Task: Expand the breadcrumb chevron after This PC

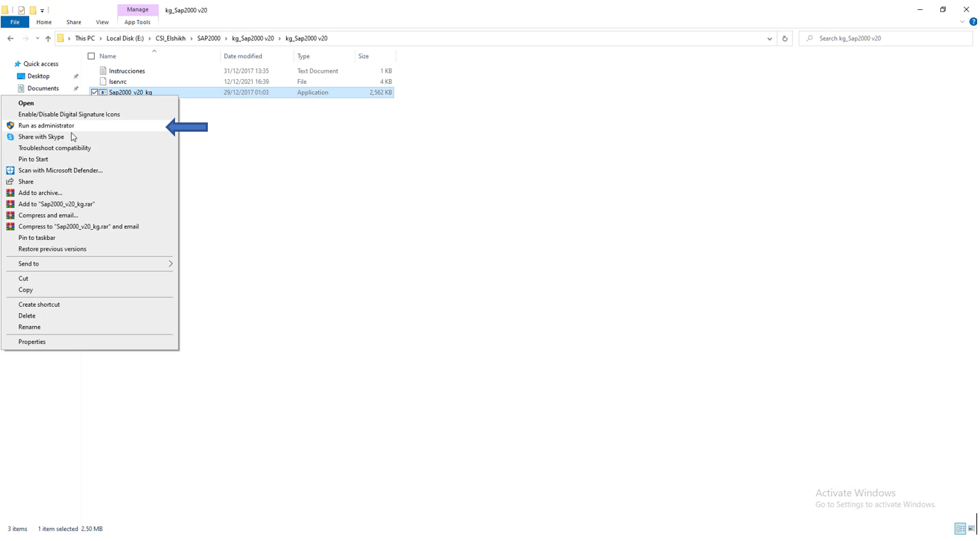Action: 100,38
